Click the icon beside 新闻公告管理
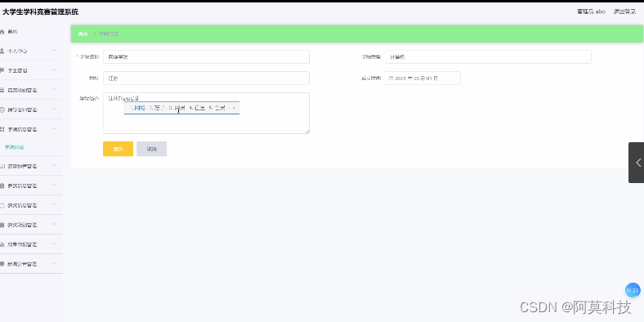Image resolution: width=644 pixels, height=322 pixels. [2, 264]
